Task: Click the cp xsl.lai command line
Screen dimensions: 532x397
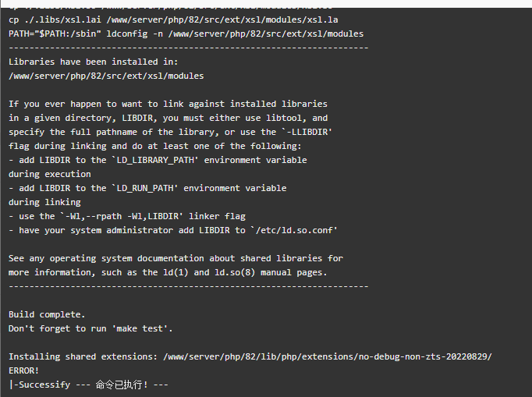Action: 173,19
